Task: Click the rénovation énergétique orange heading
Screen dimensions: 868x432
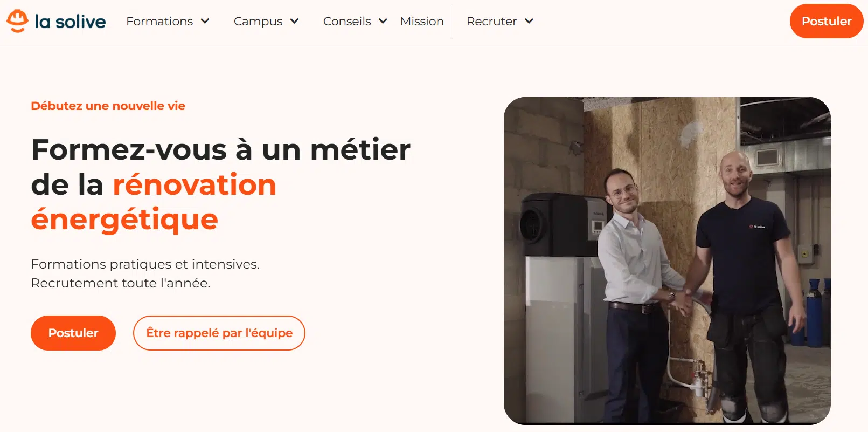Action: 154,202
